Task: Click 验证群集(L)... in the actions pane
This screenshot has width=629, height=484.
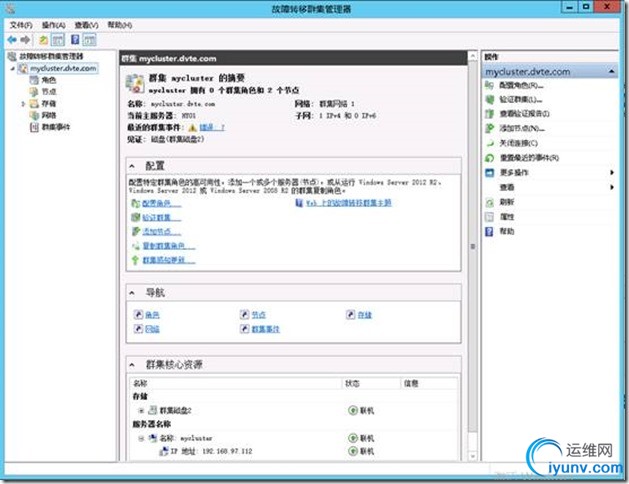Action: click(x=521, y=100)
